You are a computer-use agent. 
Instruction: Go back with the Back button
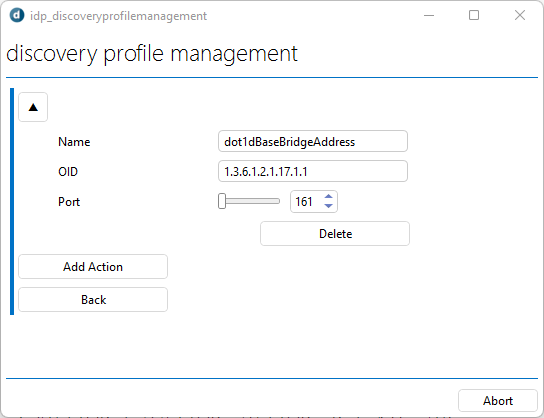coord(93,299)
